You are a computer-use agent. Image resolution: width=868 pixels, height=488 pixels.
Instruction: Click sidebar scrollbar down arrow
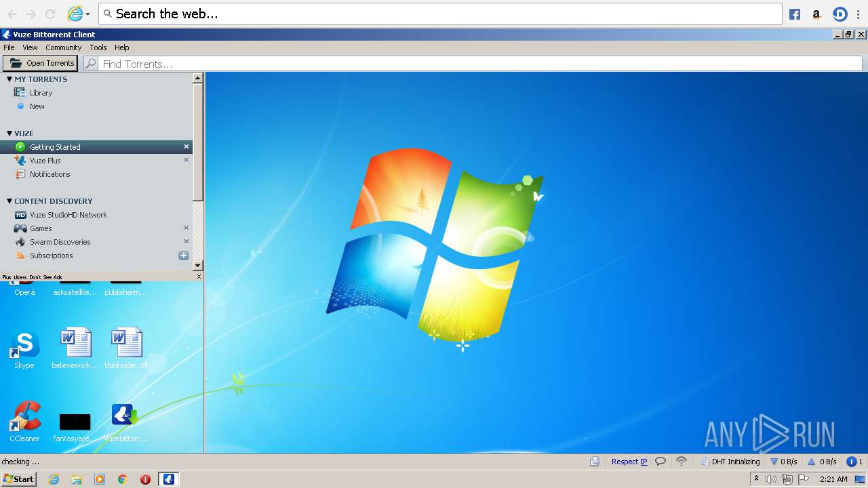point(198,266)
